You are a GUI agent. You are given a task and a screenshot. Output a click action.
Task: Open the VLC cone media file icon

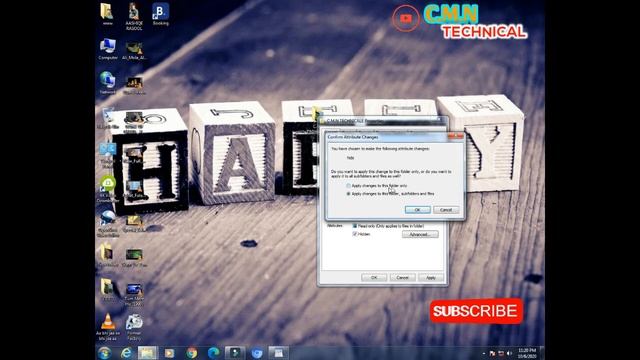(x=108, y=327)
